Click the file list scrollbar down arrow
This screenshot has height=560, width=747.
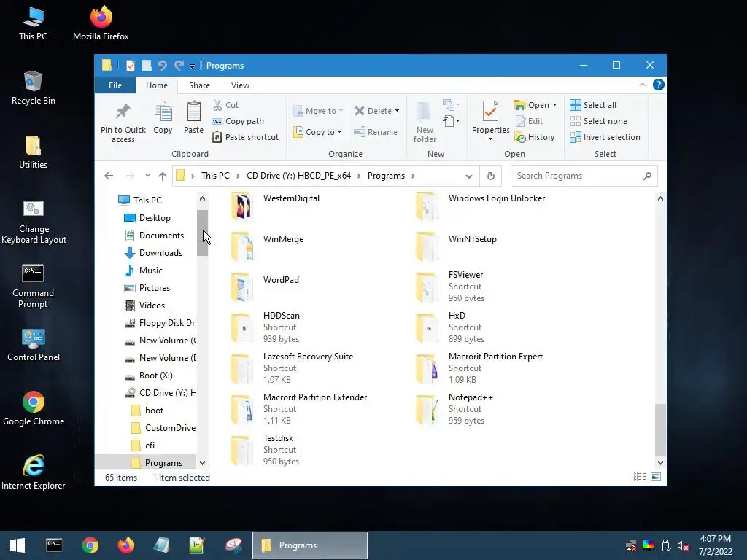tap(660, 462)
